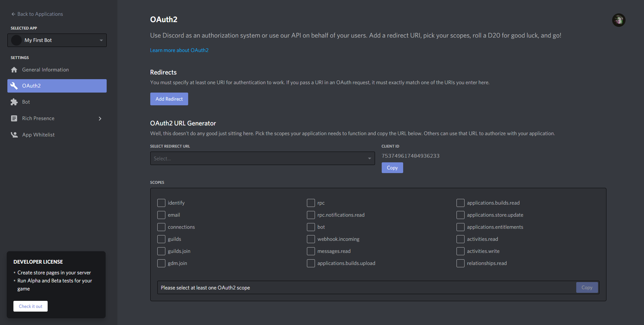Open Rich Presence settings
644x325 pixels.
(x=57, y=118)
